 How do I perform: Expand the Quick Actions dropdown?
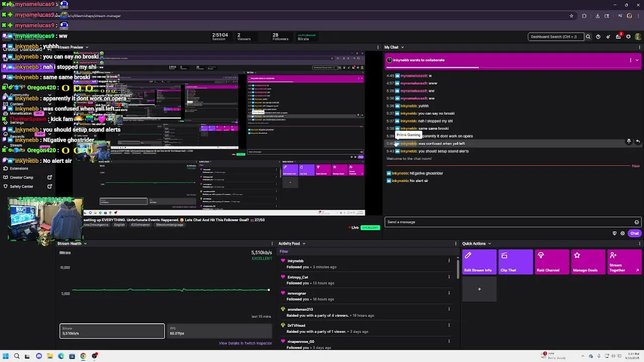490,244
